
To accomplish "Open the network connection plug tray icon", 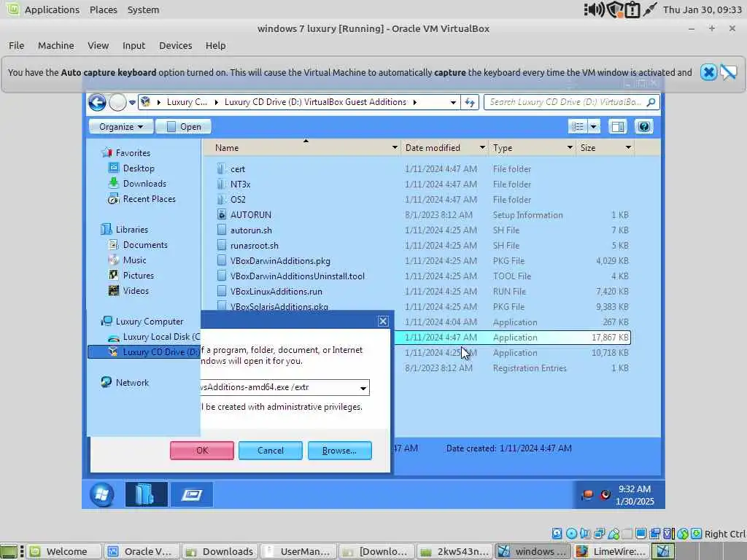I will tap(649, 9).
